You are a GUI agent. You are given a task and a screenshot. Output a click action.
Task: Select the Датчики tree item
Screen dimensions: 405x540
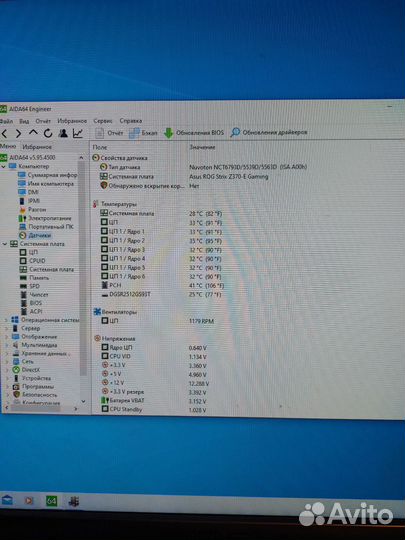[35, 235]
